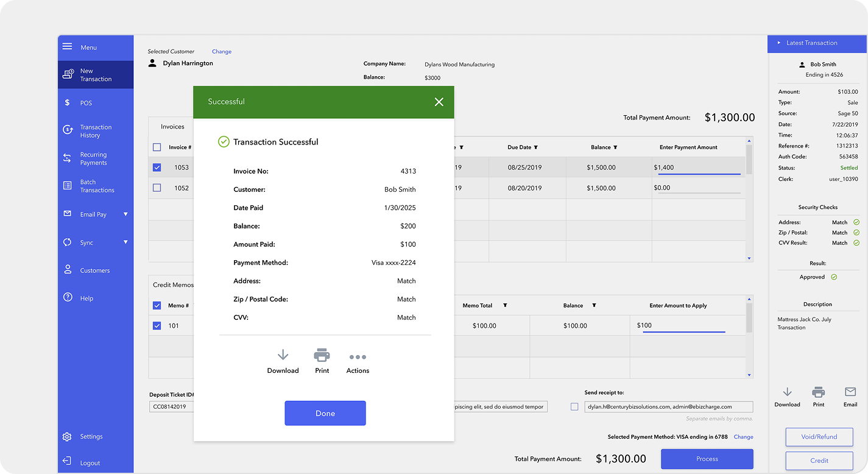The image size is (868, 474).
Task: Download the latest transaction in right panel
Action: (x=787, y=392)
